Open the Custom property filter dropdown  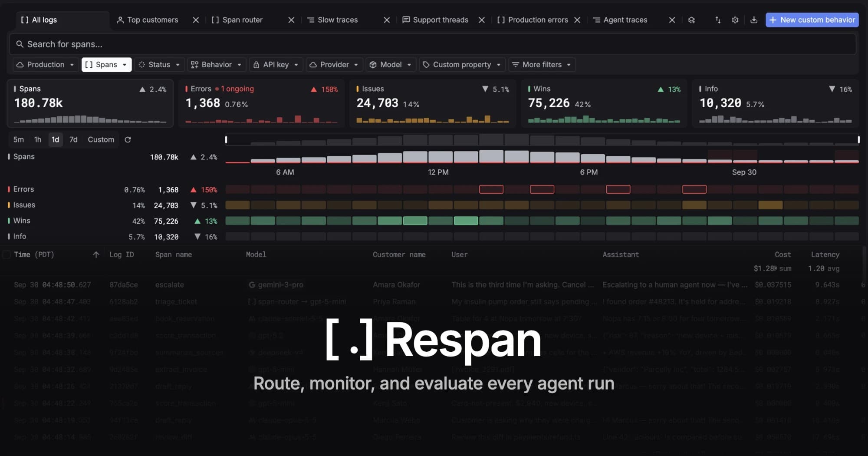coord(462,65)
